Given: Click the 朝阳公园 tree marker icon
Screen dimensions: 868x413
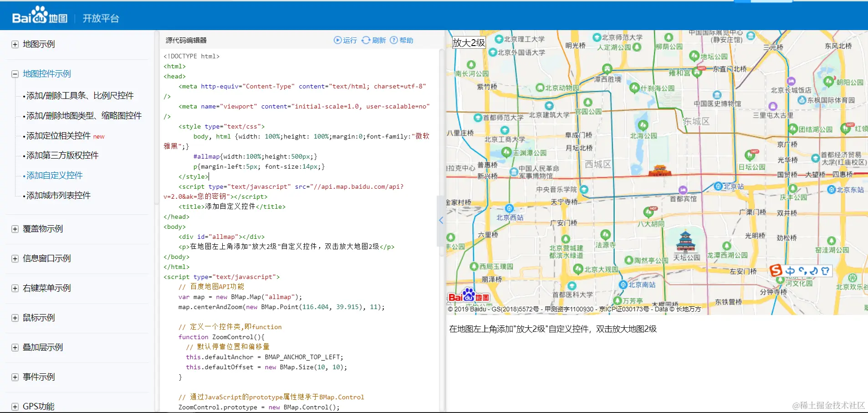Looking at the screenshot, I should (829, 82).
